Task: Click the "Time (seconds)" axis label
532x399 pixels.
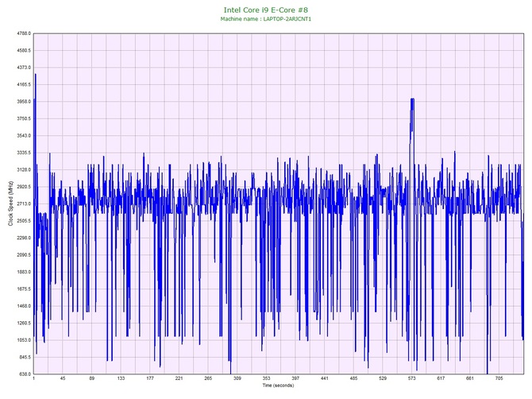Action: pos(278,385)
